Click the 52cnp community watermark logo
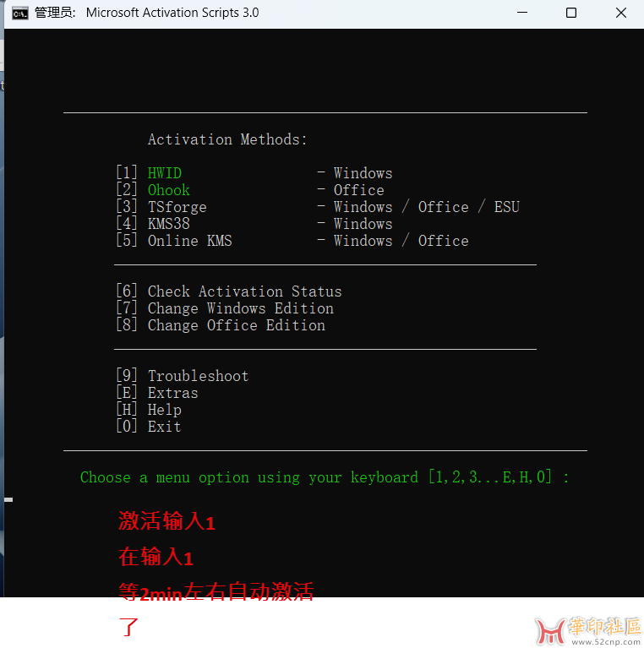Viewport: 644px width, 648px height. pos(588,631)
